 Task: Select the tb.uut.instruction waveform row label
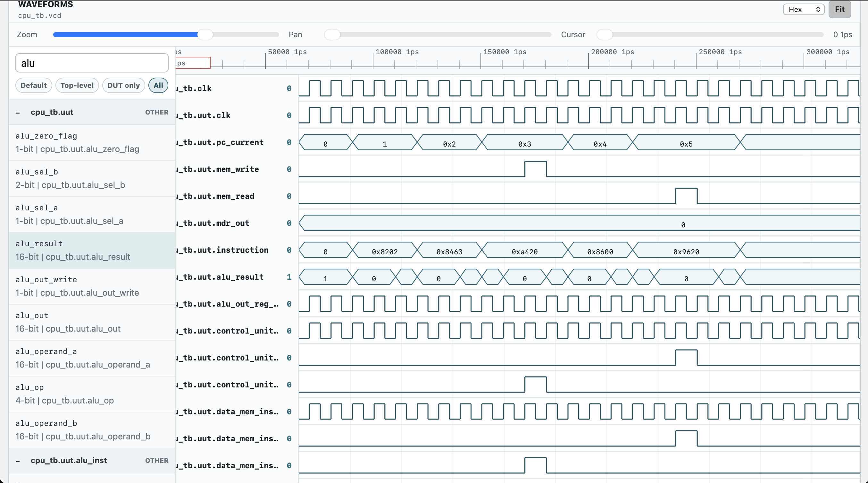[222, 250]
